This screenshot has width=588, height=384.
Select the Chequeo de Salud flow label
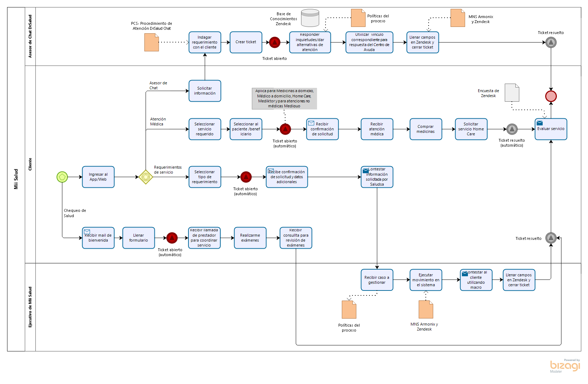tap(75, 213)
